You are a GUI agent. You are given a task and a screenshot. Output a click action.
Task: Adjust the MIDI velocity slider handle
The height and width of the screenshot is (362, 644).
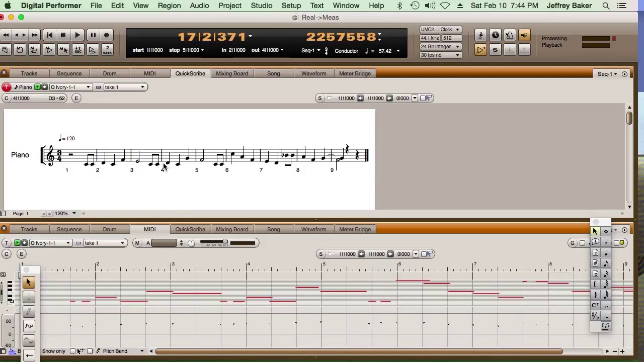coord(225,243)
